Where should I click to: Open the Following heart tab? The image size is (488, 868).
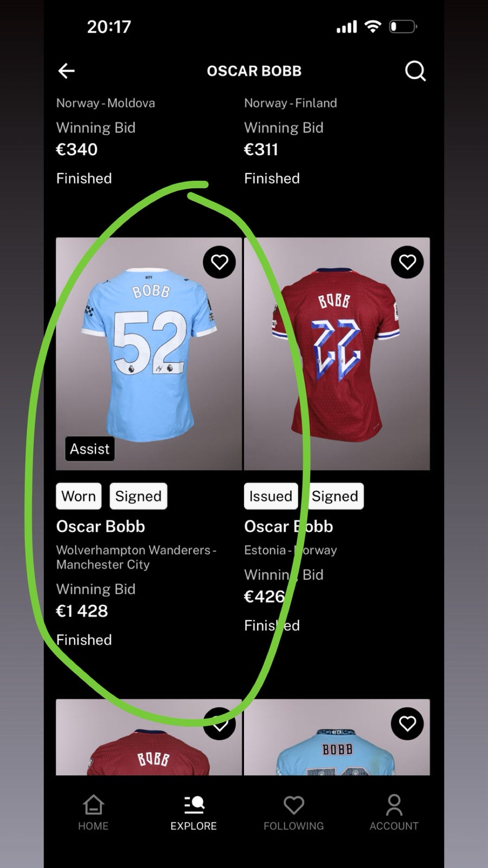[x=293, y=813]
